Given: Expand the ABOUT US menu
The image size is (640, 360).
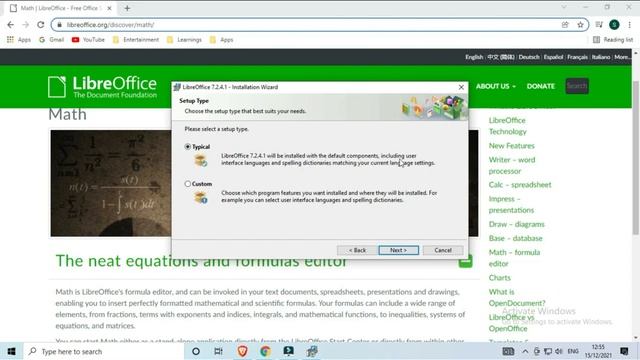Looking at the screenshot, I should [496, 86].
